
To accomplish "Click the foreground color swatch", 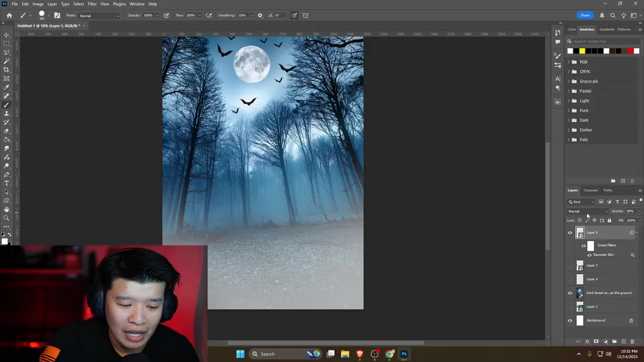I will [x=5, y=241].
